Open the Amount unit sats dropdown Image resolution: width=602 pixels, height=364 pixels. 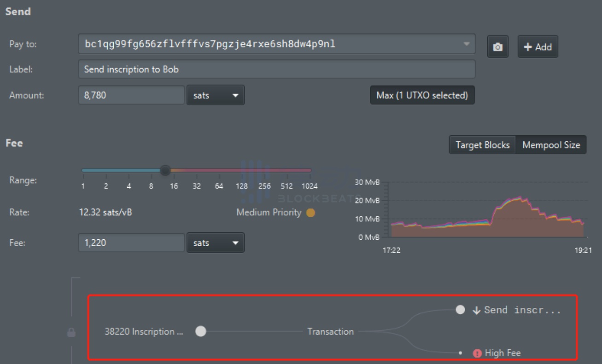[x=216, y=95]
